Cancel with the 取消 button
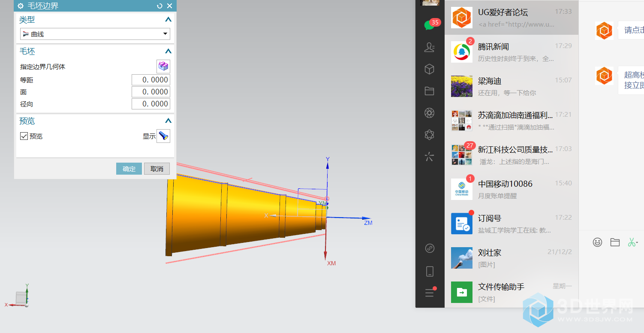 coord(157,169)
